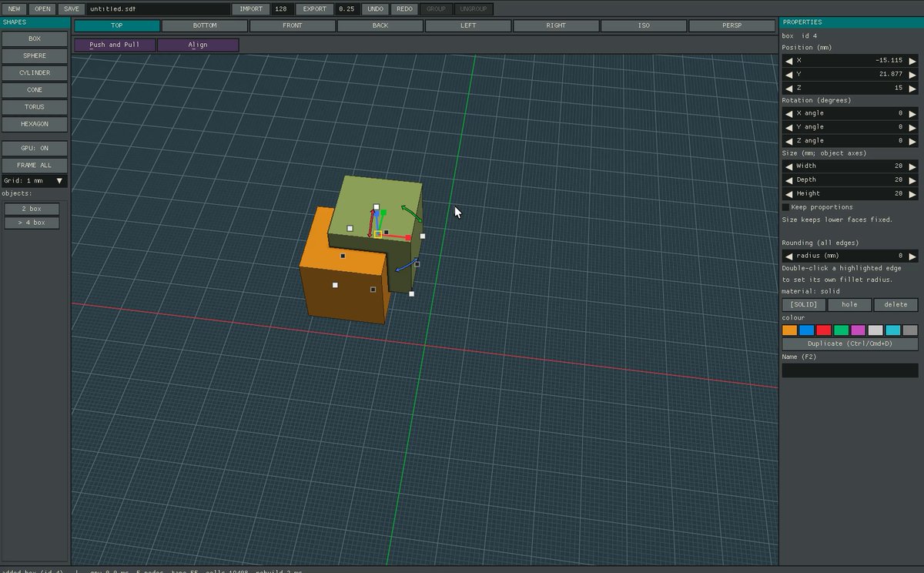Add a BOX shape
The image size is (924, 573).
coord(35,39)
